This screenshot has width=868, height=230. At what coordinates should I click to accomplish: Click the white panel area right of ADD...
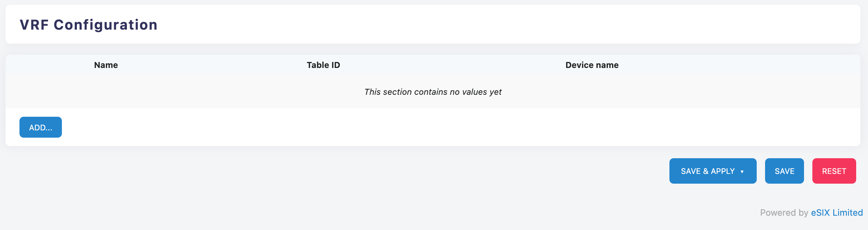click(417, 128)
